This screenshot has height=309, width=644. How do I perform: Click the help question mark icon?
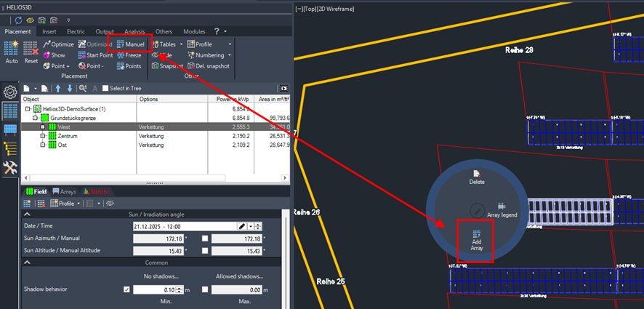coord(217,31)
